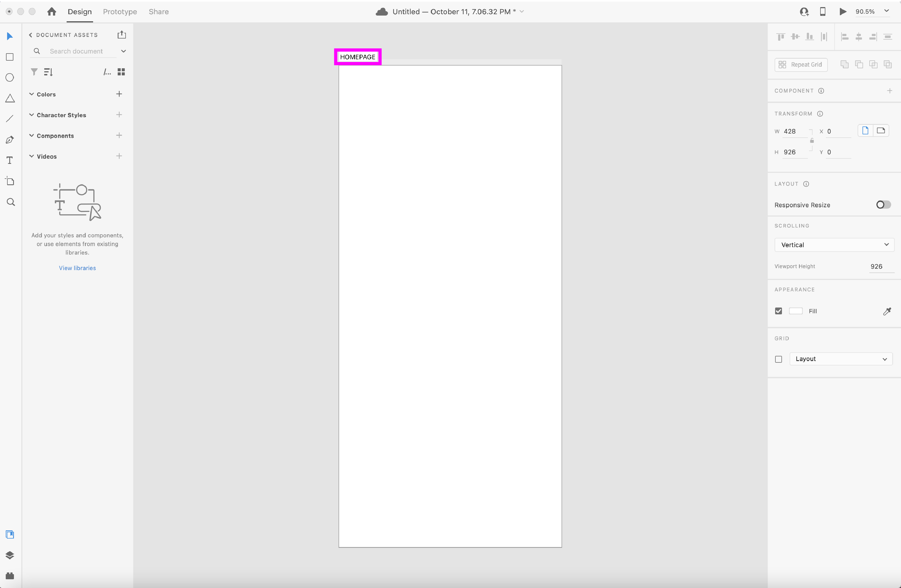
Task: Open the Layers panel
Action: [x=10, y=555]
